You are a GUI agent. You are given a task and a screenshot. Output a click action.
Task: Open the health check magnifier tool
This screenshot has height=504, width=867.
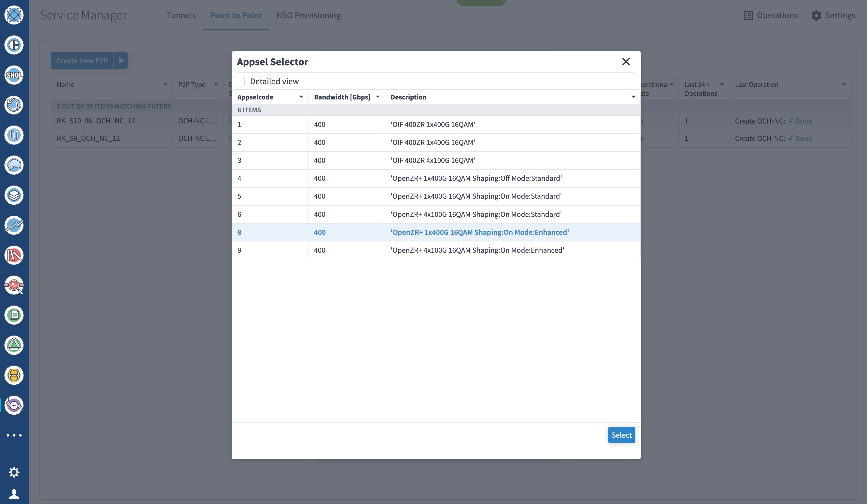14,286
